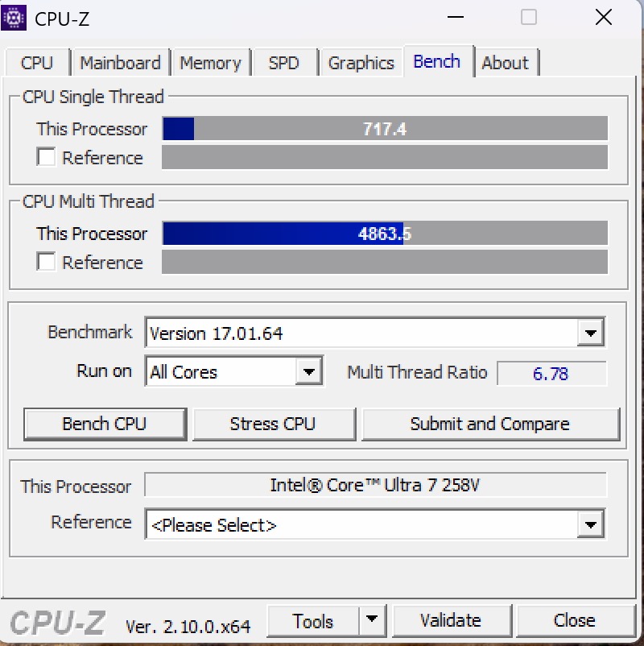644x646 pixels.
Task: Minimize the CPU-Z window
Action: pyautogui.click(x=456, y=17)
